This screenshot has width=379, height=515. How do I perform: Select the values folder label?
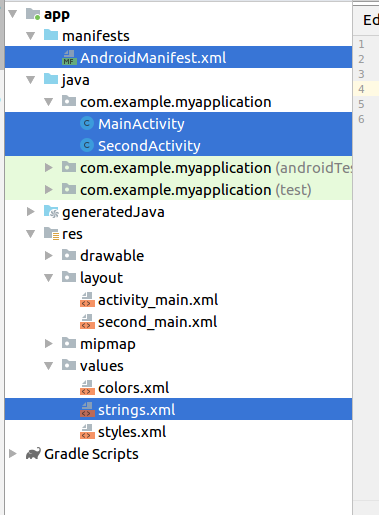point(102,366)
